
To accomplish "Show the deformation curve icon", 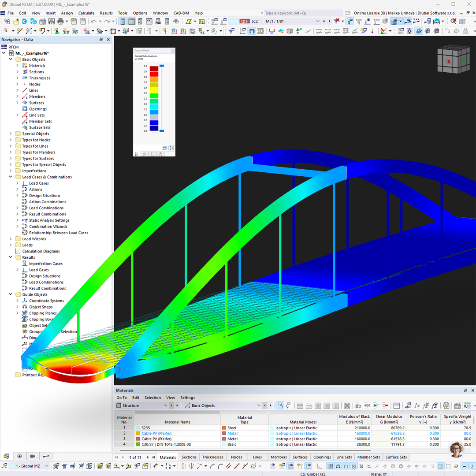I will [271, 31].
